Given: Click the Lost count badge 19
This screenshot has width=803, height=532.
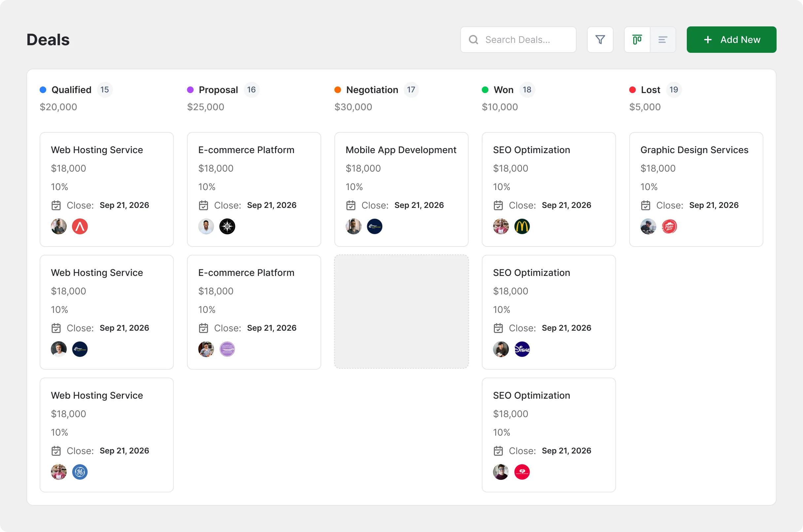Looking at the screenshot, I should click(x=674, y=89).
